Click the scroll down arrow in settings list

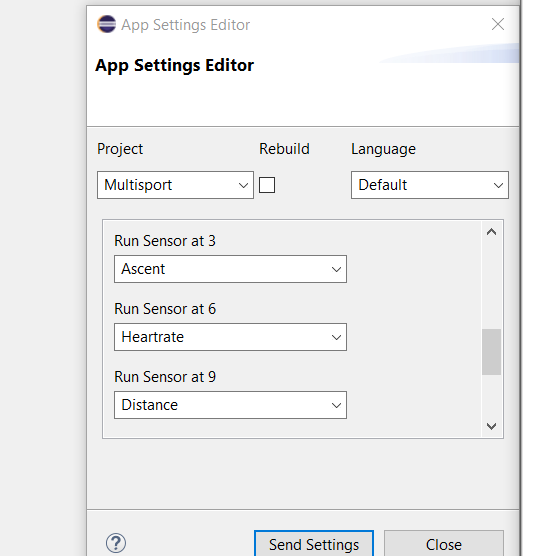491,426
